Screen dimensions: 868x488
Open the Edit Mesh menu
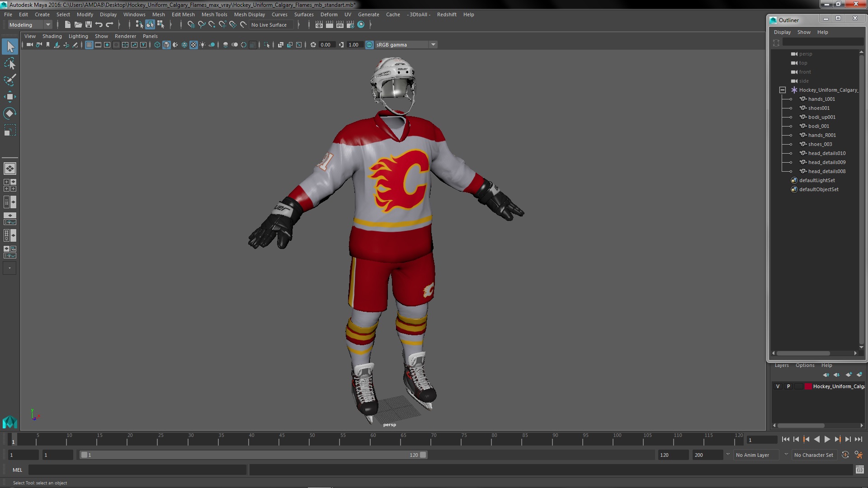(x=183, y=14)
